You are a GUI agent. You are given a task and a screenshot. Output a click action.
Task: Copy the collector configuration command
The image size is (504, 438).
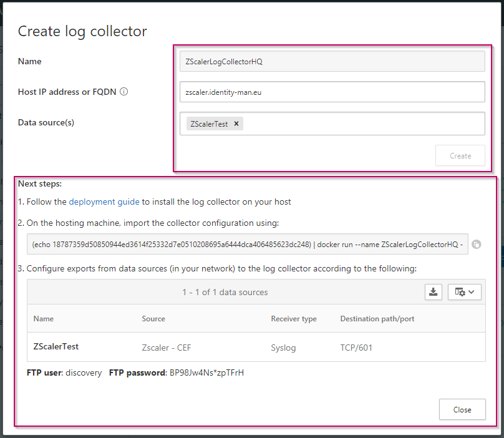coord(477,245)
